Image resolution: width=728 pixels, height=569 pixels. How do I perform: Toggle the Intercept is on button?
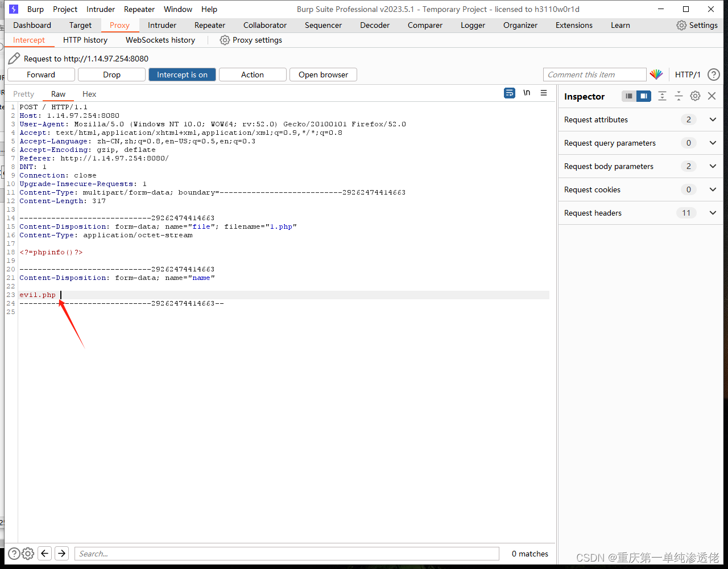click(182, 75)
